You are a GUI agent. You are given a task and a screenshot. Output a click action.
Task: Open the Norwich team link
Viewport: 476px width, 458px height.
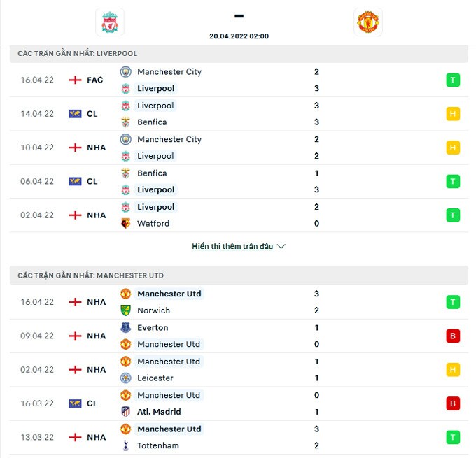[153, 310]
